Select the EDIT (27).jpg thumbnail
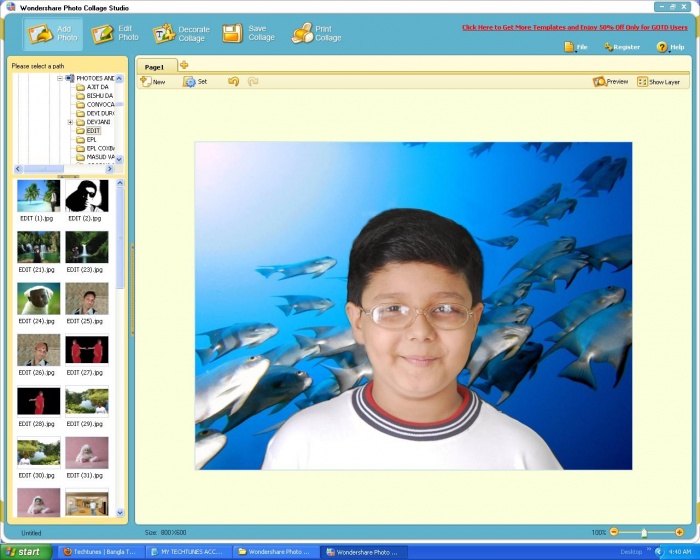 [87, 350]
